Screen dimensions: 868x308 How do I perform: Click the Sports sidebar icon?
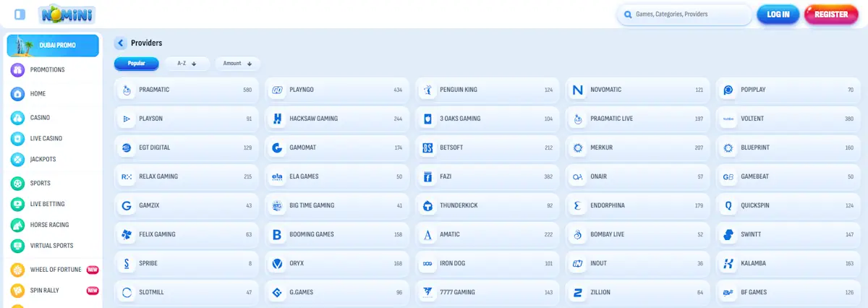click(x=17, y=184)
